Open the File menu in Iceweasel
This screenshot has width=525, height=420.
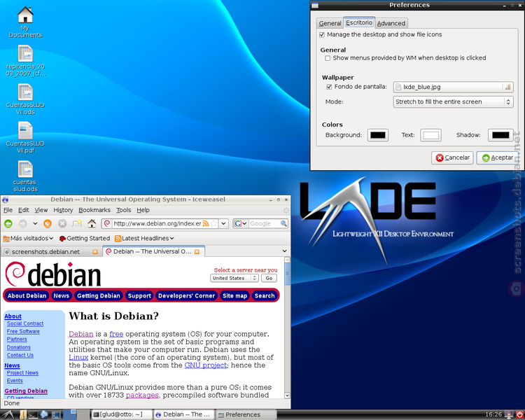(8, 210)
